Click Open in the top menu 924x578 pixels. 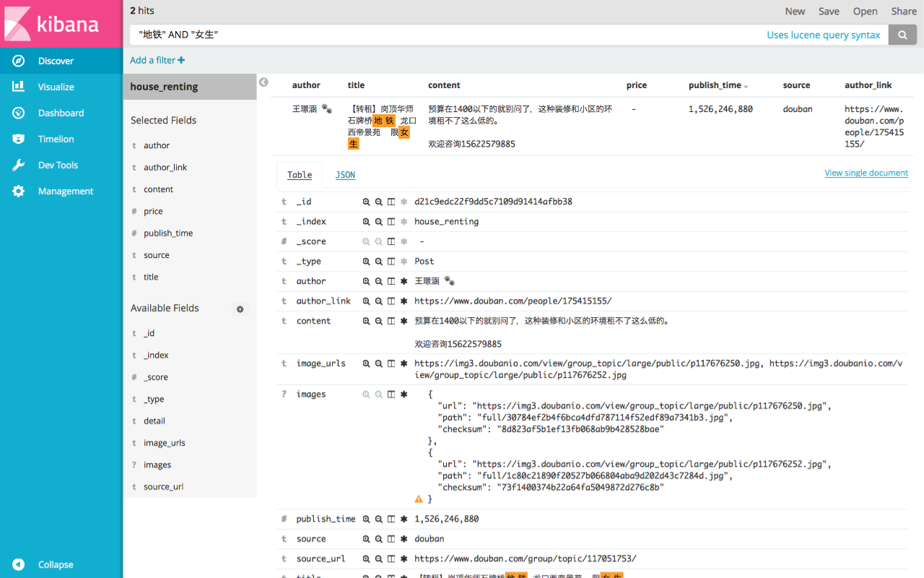(x=865, y=11)
